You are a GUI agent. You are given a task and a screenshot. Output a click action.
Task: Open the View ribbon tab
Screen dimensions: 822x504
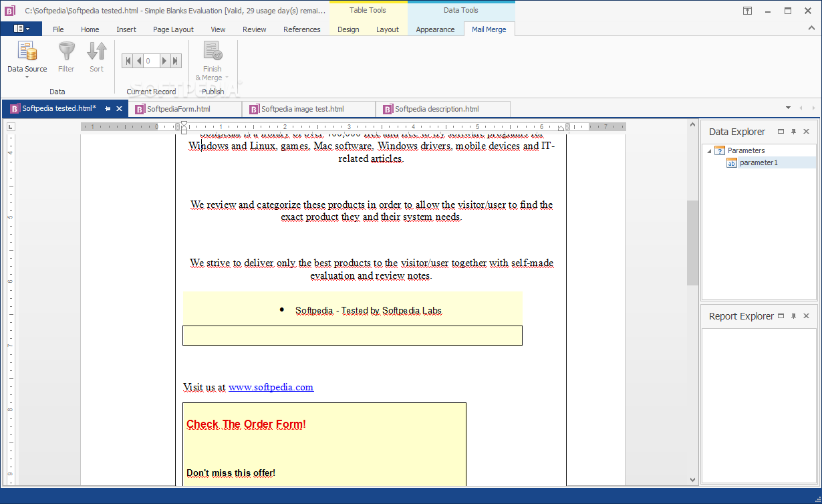pos(218,29)
